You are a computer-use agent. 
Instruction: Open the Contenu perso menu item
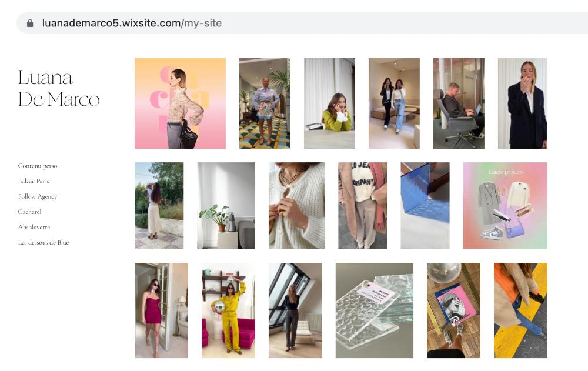point(38,166)
